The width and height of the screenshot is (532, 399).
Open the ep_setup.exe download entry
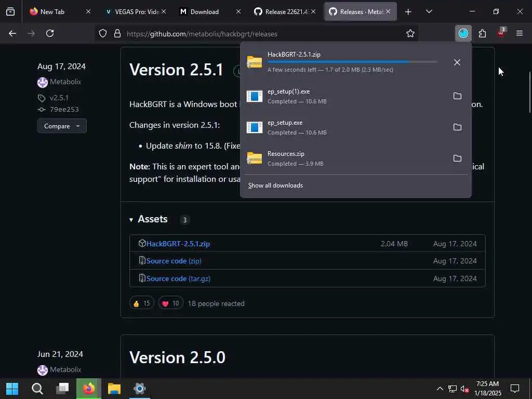point(345,127)
